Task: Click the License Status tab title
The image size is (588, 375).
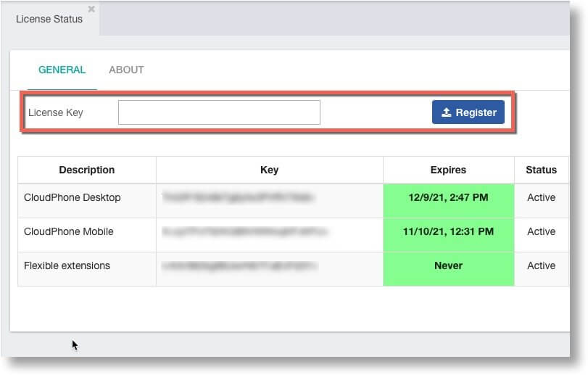Action: 49,19
